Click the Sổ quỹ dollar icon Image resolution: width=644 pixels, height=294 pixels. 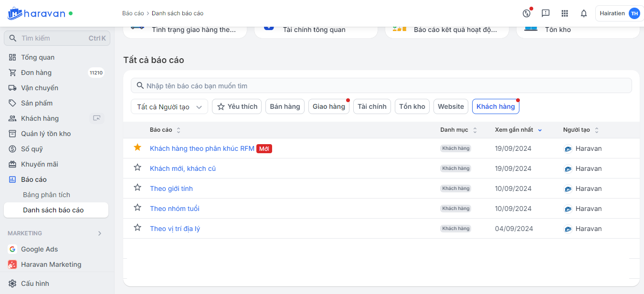[12, 149]
